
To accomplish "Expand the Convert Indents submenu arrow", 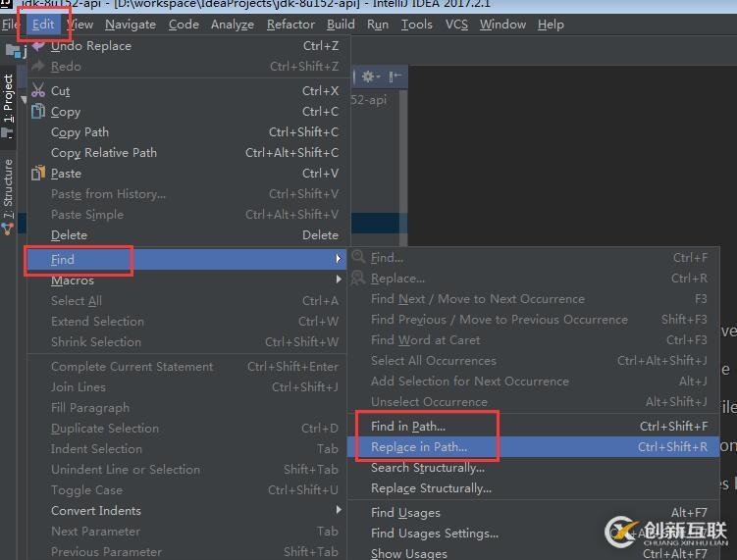I will (x=339, y=510).
